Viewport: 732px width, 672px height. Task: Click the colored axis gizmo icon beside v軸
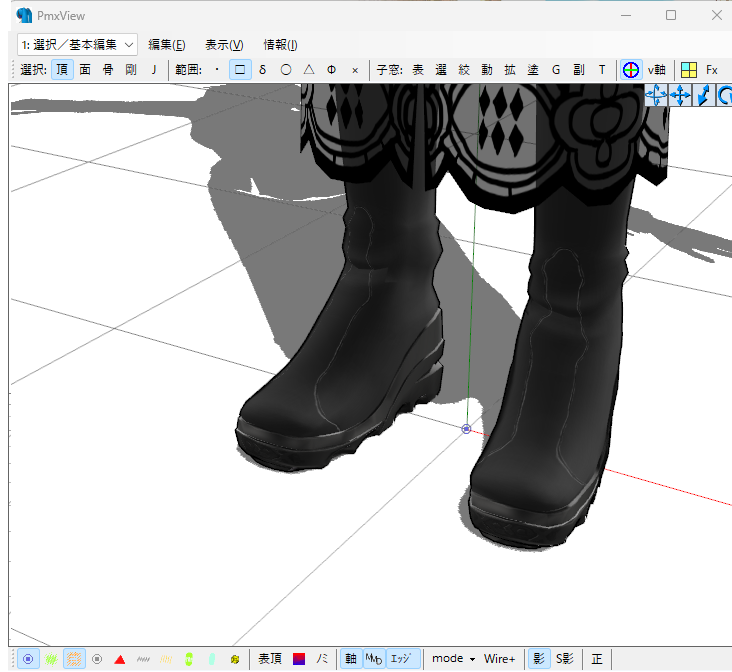pyautogui.click(x=631, y=70)
